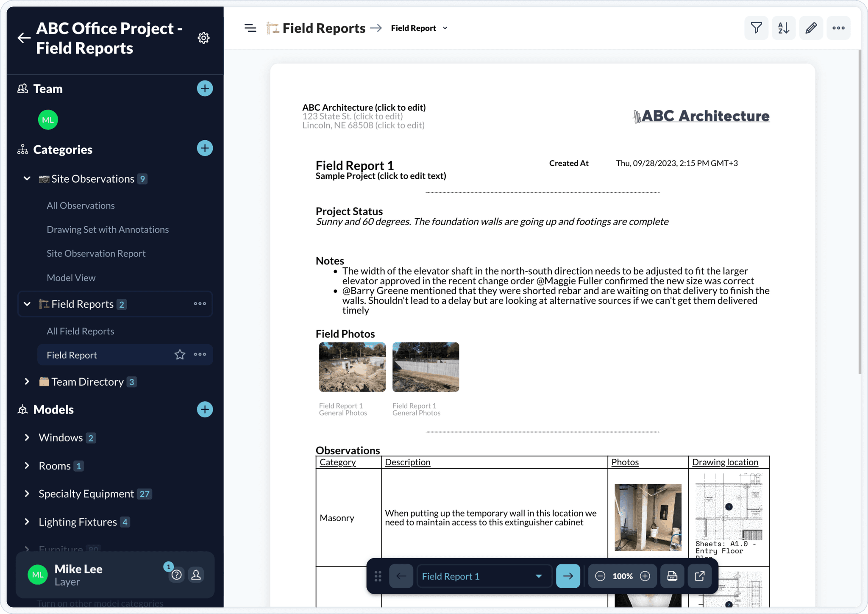Viewport: 868px width, 614px height.
Task: Open Field Reports category options menu
Action: (x=200, y=304)
